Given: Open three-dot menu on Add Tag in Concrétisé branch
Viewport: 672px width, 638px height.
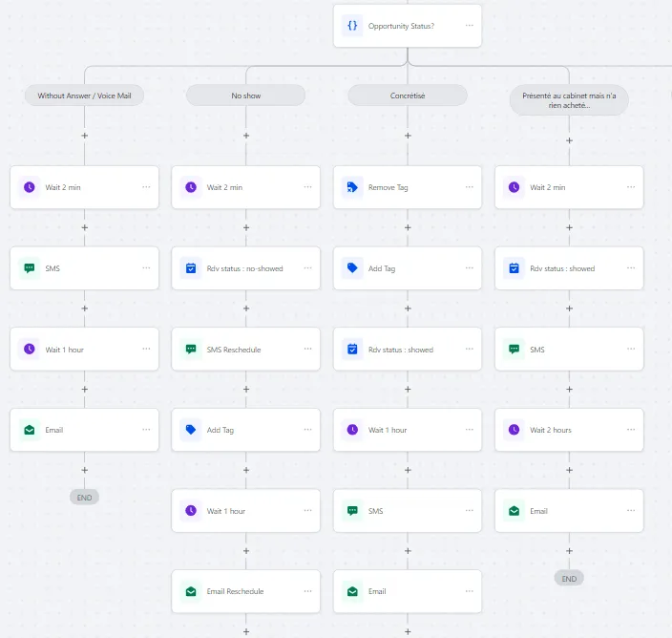Looking at the screenshot, I should coord(470,268).
